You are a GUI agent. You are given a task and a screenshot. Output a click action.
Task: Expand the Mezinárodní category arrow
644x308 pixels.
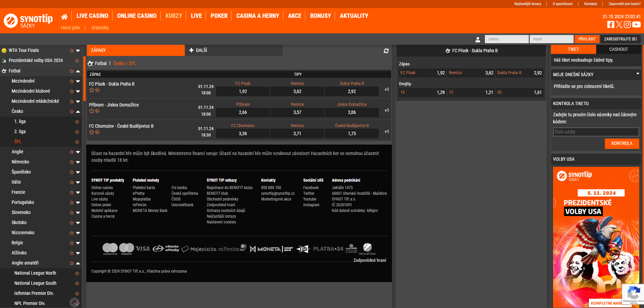point(78,81)
